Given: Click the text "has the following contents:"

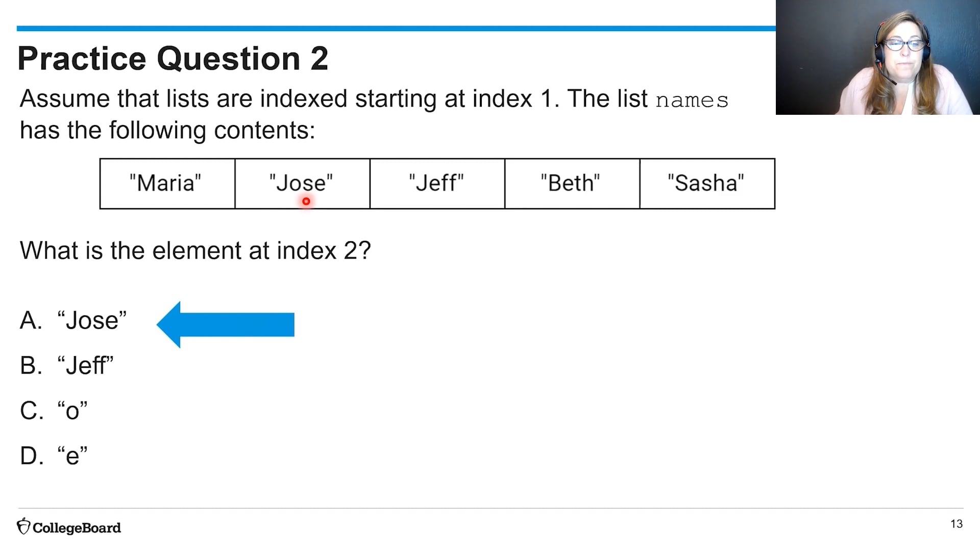Looking at the screenshot, I should [167, 131].
